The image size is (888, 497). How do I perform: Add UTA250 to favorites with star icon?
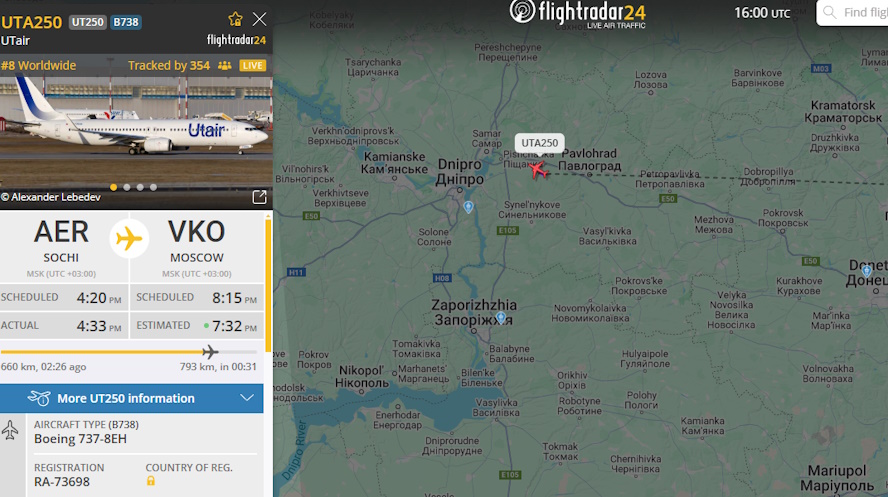(x=236, y=19)
